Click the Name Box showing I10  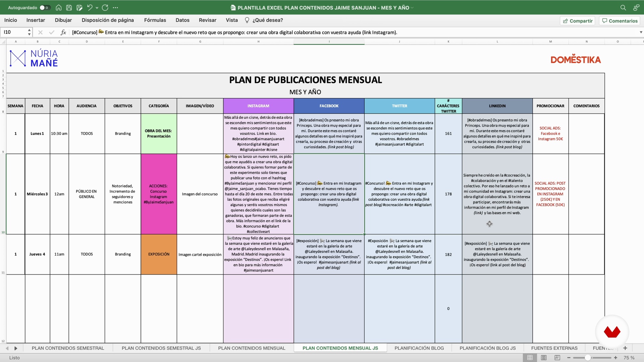(x=13, y=32)
